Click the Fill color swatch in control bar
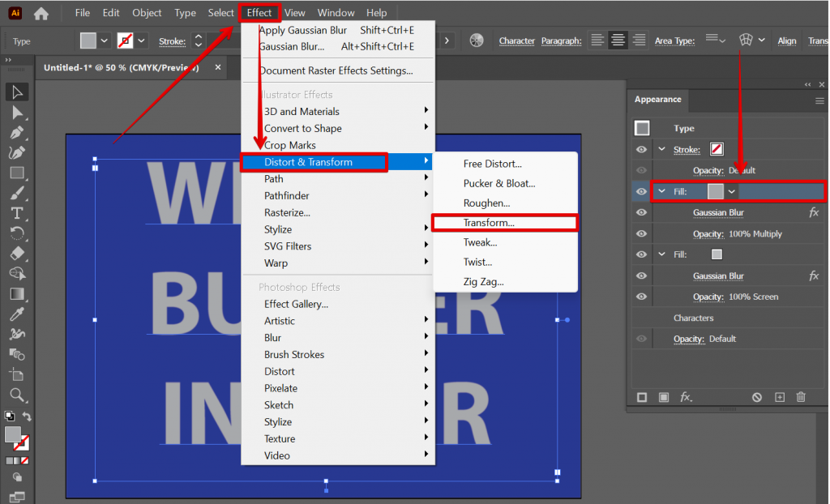 coord(88,39)
